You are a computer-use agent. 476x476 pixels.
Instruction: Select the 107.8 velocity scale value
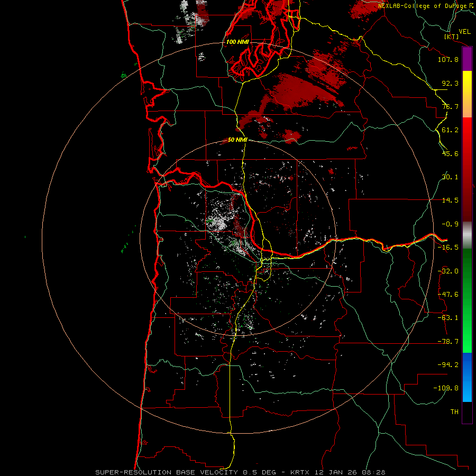(x=448, y=59)
